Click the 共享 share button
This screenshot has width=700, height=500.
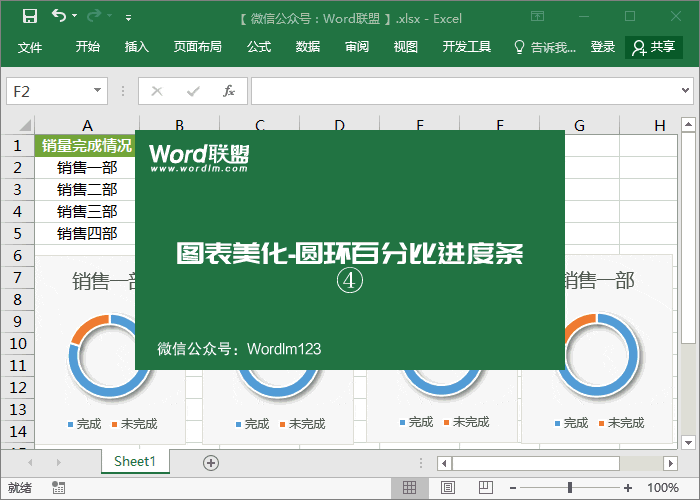654,47
